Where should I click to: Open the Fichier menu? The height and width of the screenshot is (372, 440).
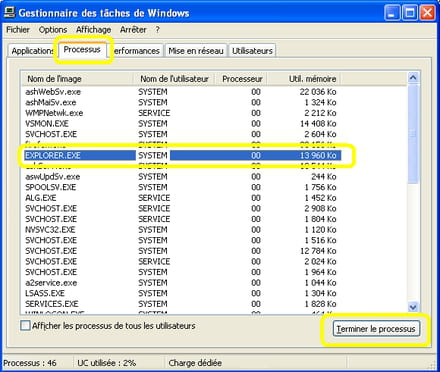tap(18, 30)
